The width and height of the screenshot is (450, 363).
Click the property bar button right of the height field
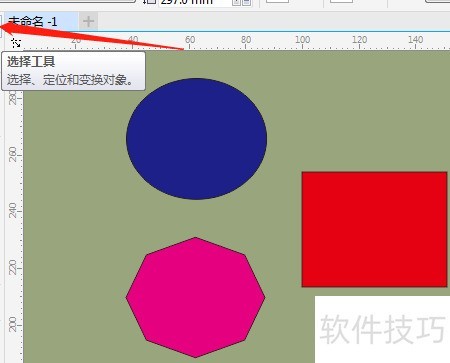[277, 2]
